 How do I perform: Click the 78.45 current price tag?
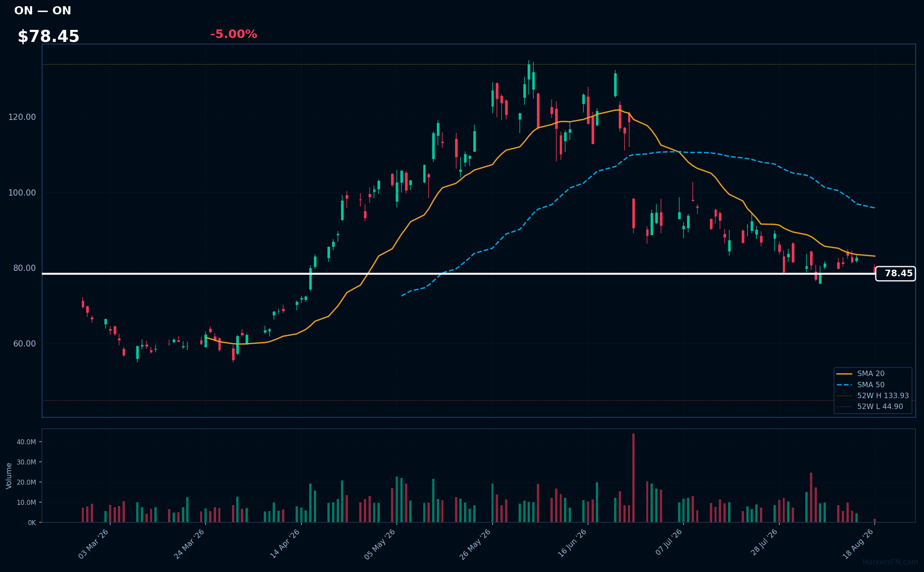[895, 274]
